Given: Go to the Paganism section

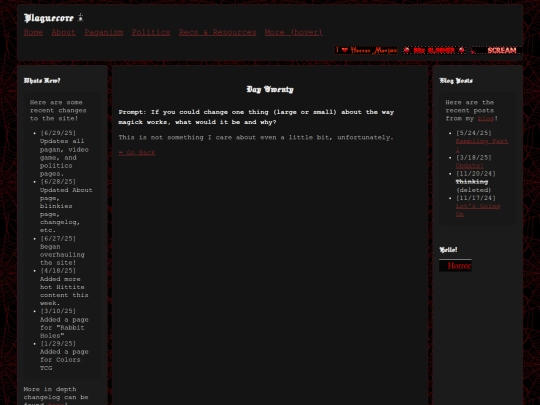Looking at the screenshot, I should point(104,32).
